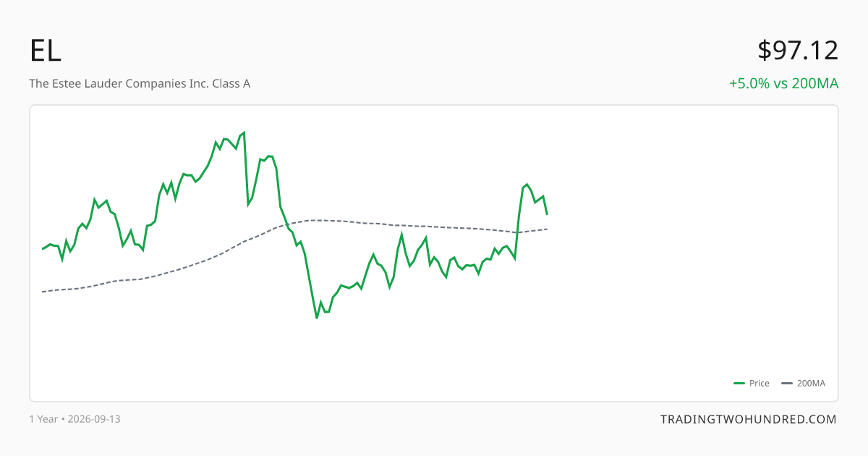Toggle the 200MA legend label
This screenshot has height=456, width=868.
click(811, 384)
